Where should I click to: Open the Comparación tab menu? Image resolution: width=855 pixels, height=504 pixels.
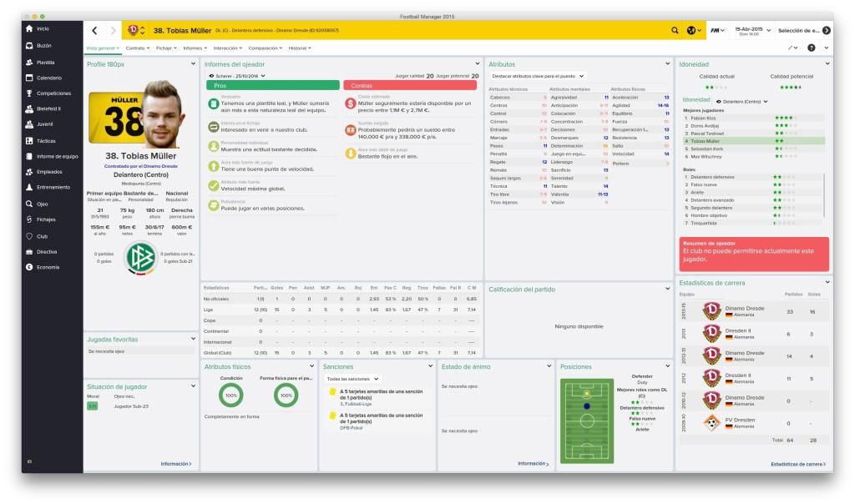tap(266, 48)
